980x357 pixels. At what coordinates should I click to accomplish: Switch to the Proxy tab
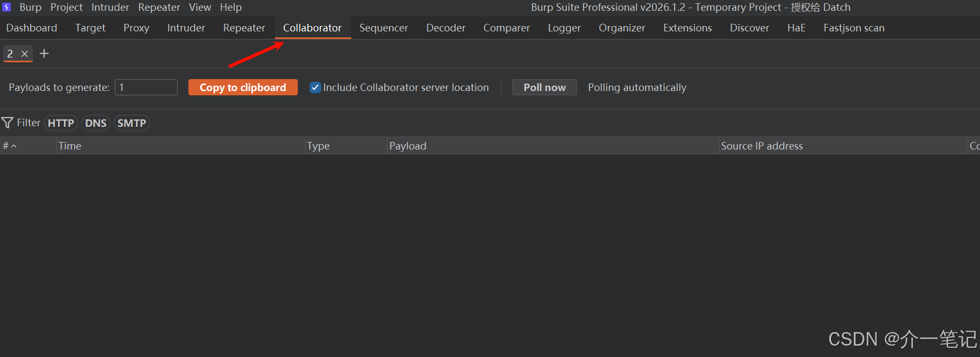[x=136, y=28]
